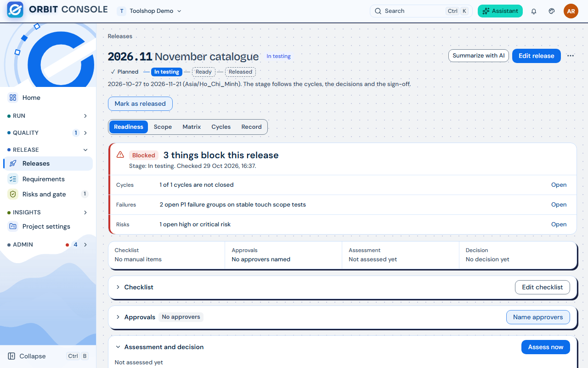Switch to the Cycles tab
588x368 pixels.
click(221, 127)
